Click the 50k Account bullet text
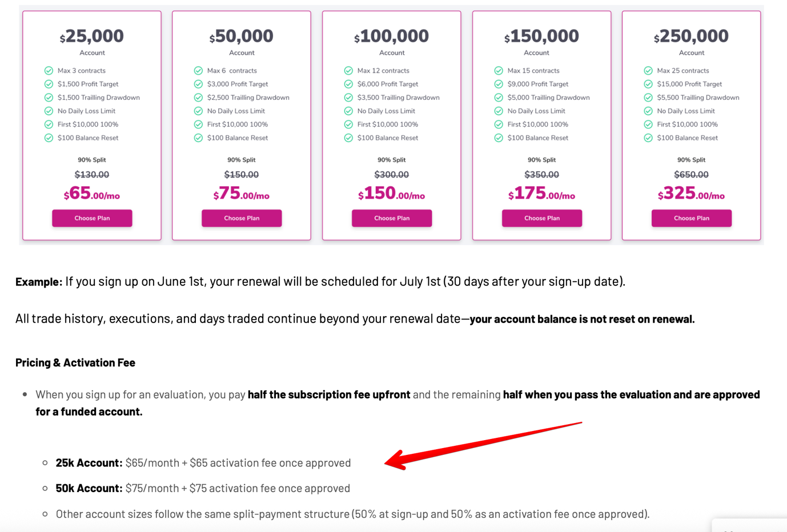This screenshot has height=532, width=787. (203, 489)
